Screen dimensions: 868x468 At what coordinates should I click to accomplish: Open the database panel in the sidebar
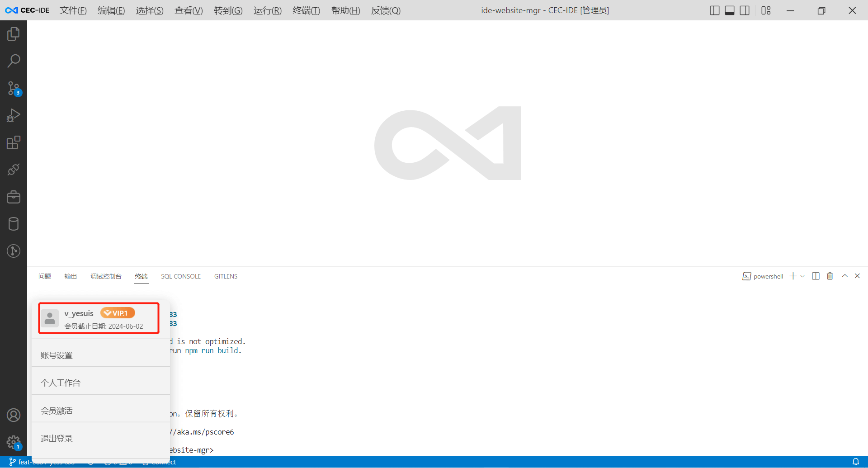coord(14,223)
